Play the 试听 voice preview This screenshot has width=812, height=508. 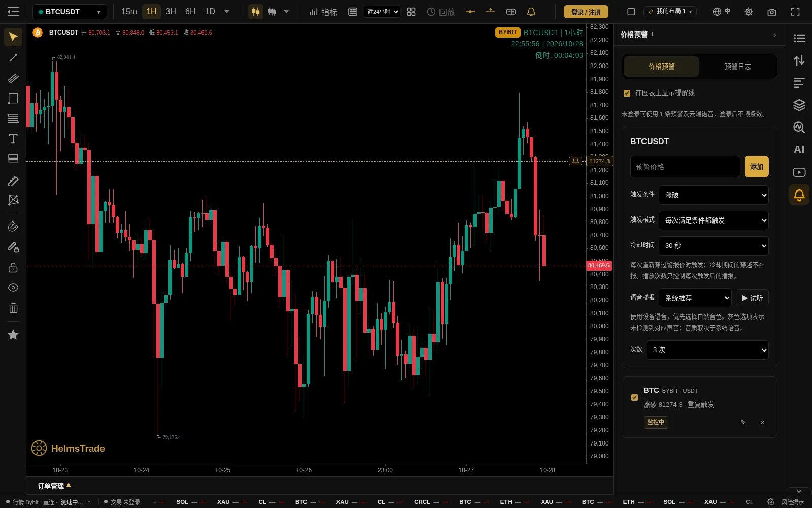coord(752,298)
